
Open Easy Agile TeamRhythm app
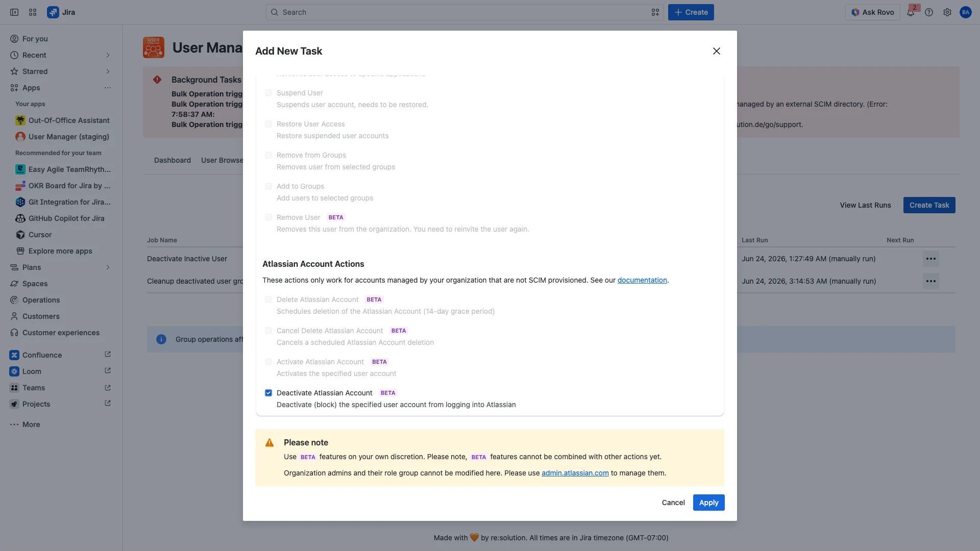[x=63, y=169]
